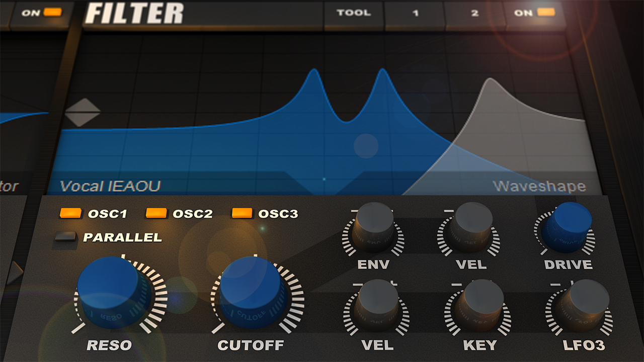Switch to filter tab 2
Image resolution: width=644 pixels, height=362 pixels.
click(x=475, y=14)
